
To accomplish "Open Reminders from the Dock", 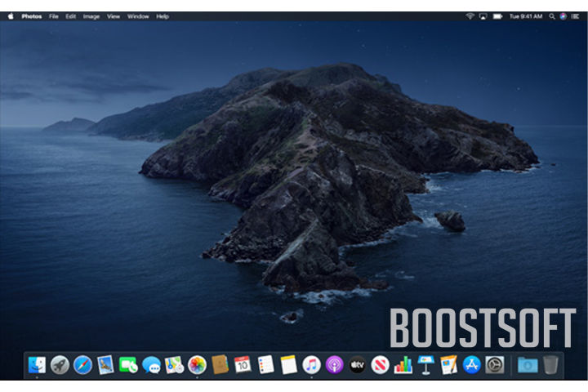I will click(265, 364).
